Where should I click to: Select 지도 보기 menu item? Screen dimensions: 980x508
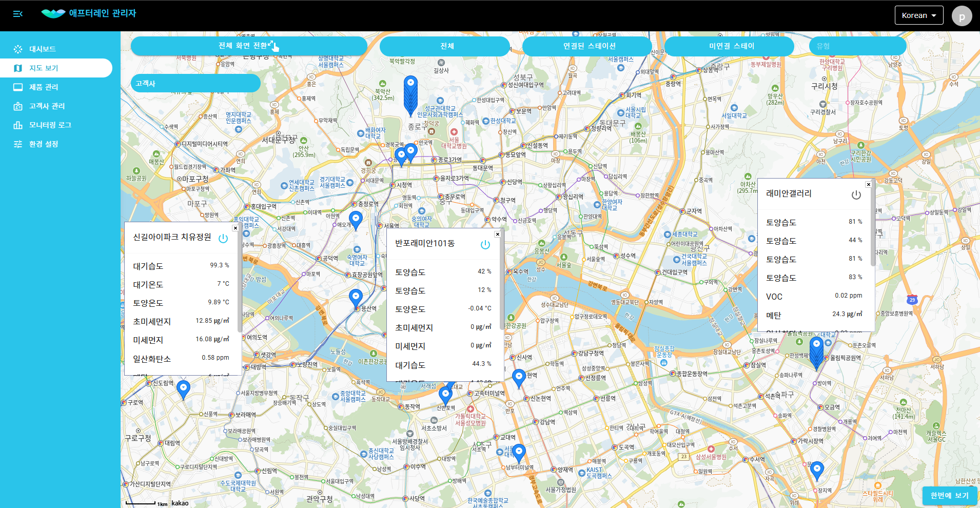[x=56, y=68]
